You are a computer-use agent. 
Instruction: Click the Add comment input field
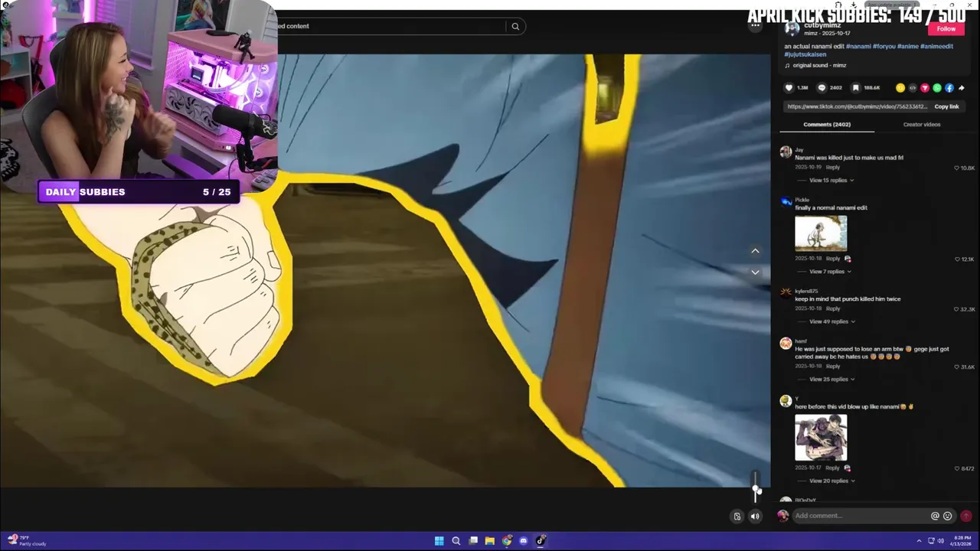pos(861,516)
